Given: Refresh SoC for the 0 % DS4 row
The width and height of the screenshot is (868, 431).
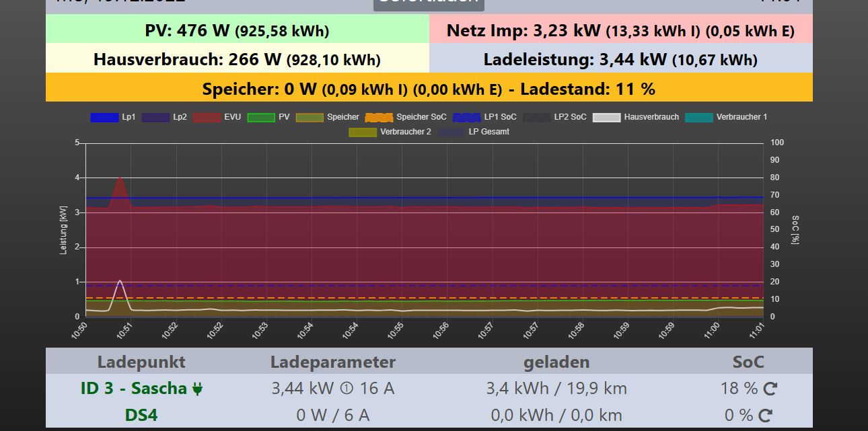Looking at the screenshot, I should point(766,416).
